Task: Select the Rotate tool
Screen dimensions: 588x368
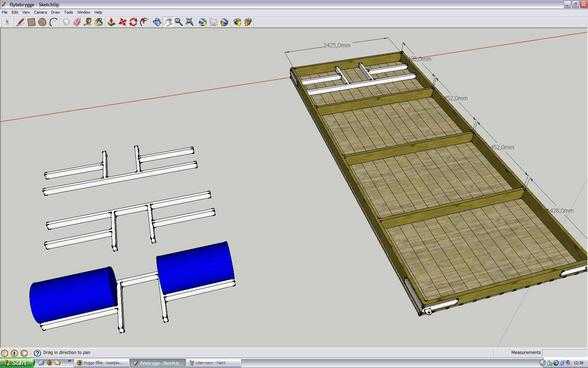Action: [x=133, y=22]
